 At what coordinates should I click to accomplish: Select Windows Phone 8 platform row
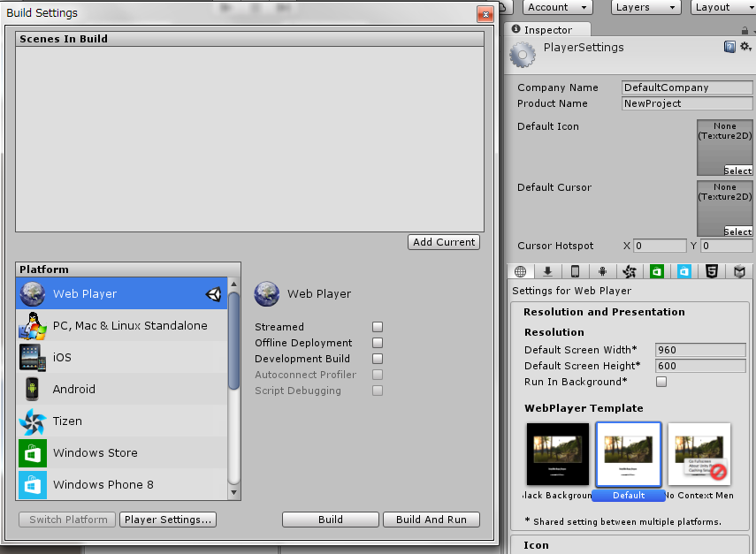121,484
